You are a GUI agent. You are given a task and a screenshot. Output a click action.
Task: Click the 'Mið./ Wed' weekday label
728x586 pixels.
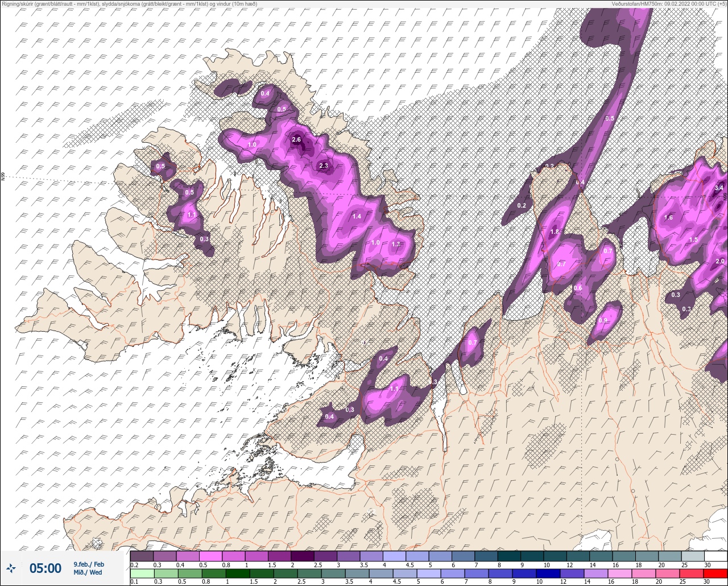[x=88, y=572]
